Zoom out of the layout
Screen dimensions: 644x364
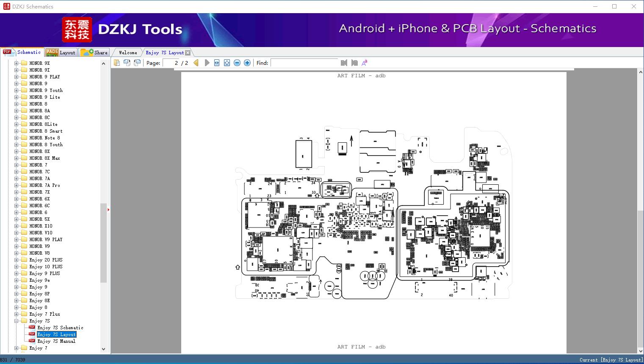click(237, 63)
